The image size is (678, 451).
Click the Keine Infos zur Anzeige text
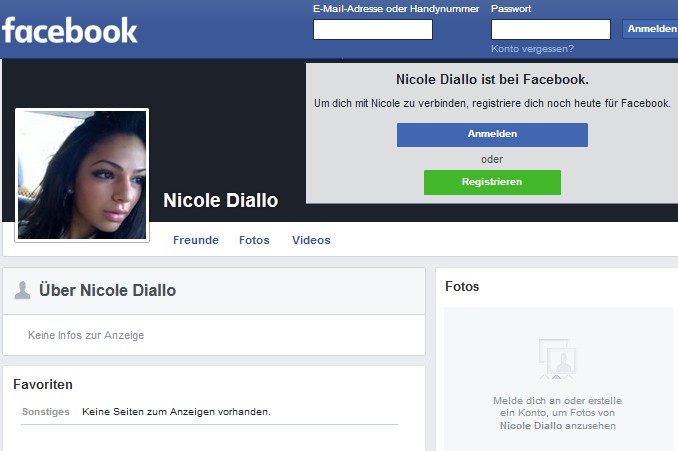[x=86, y=335]
